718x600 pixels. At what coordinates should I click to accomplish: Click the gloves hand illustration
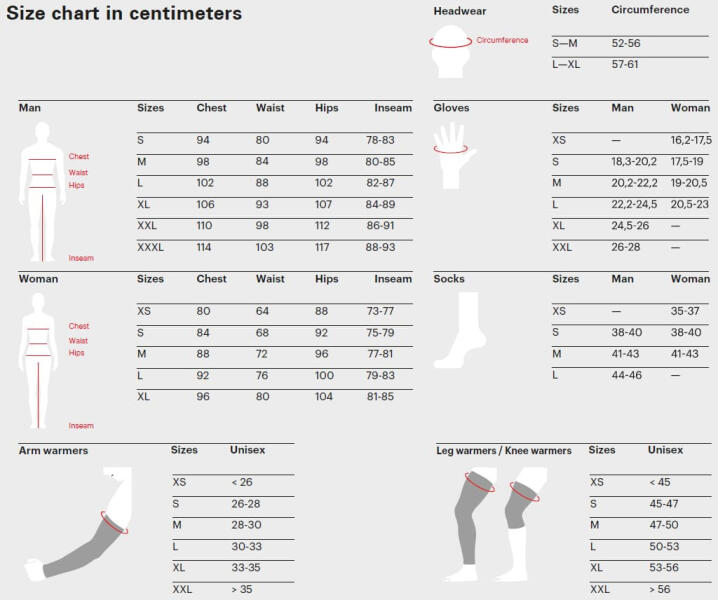coord(452,155)
